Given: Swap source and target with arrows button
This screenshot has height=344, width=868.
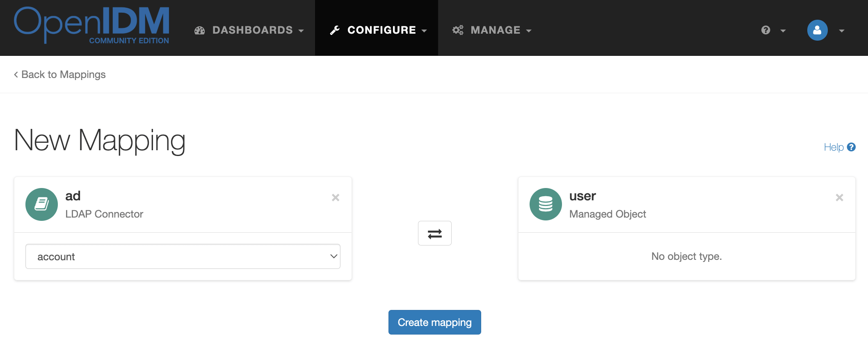Looking at the screenshot, I should coord(435,233).
